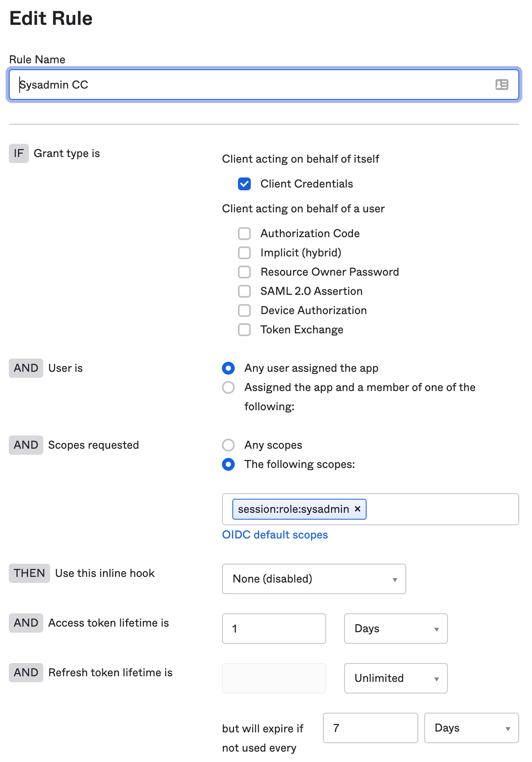Choose Assigned the app and group member option

pyautogui.click(x=228, y=387)
